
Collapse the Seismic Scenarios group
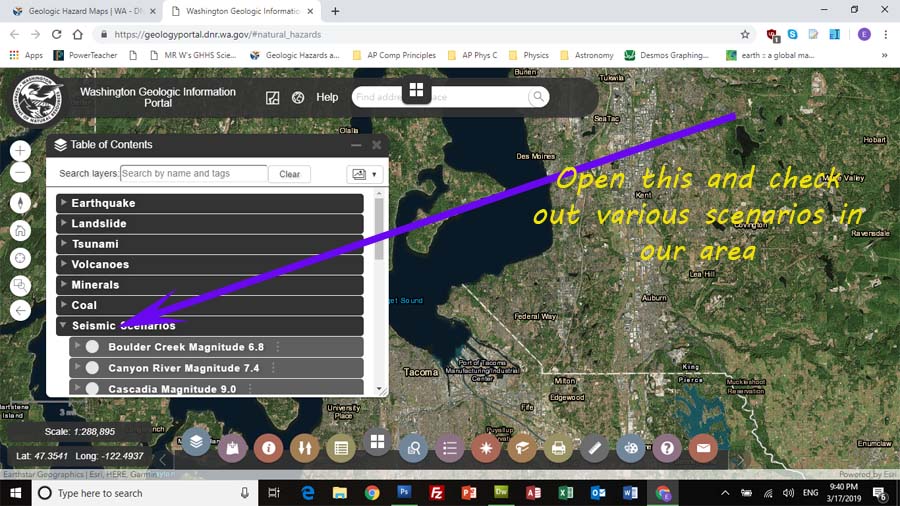64,326
